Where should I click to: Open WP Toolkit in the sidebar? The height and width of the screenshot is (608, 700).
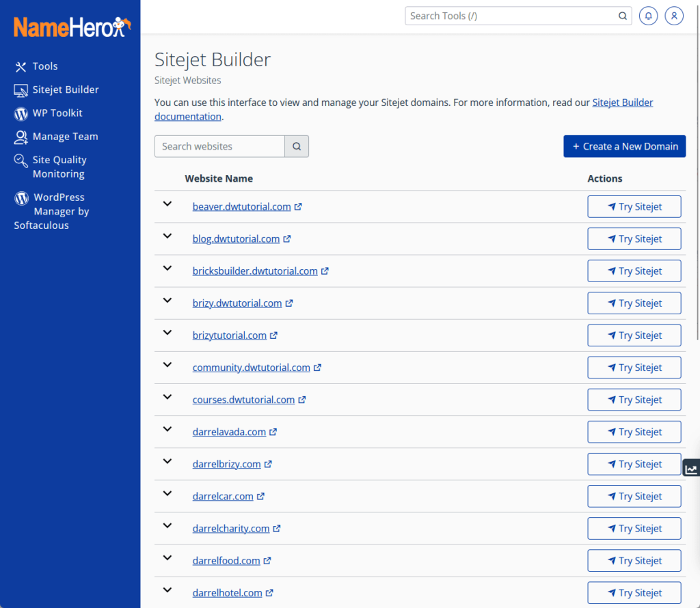click(49, 113)
